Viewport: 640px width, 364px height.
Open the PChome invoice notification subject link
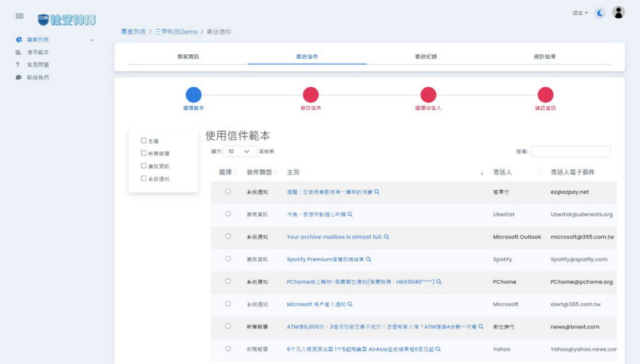tap(361, 282)
